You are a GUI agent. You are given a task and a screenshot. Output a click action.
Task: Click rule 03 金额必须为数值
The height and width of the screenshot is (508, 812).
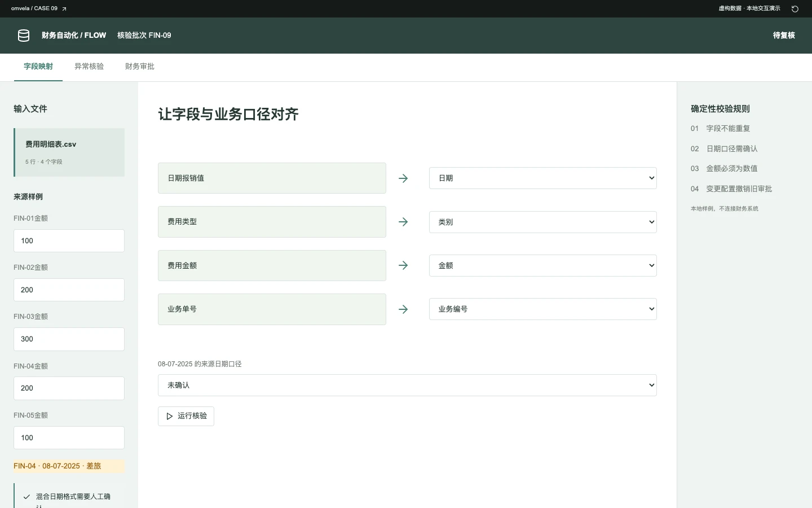coord(724,169)
